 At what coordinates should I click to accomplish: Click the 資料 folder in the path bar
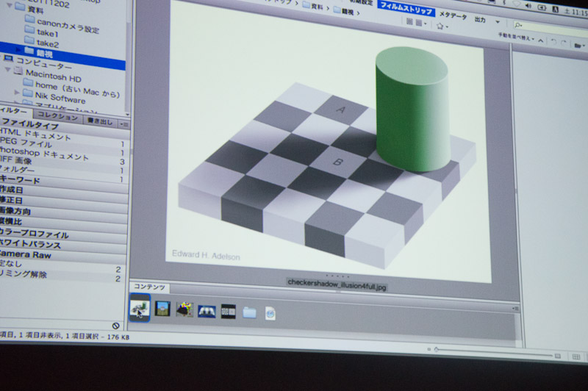click(x=313, y=7)
